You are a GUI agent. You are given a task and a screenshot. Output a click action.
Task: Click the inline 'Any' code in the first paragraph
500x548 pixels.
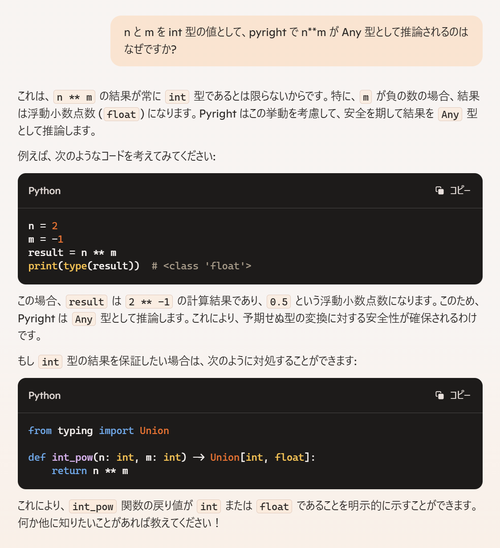pos(450,114)
